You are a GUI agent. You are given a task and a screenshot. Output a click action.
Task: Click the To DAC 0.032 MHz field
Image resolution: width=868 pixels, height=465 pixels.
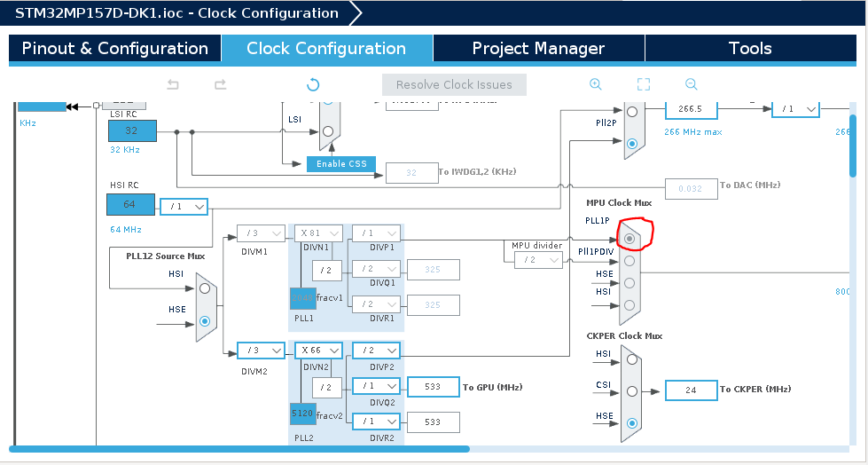click(x=691, y=189)
